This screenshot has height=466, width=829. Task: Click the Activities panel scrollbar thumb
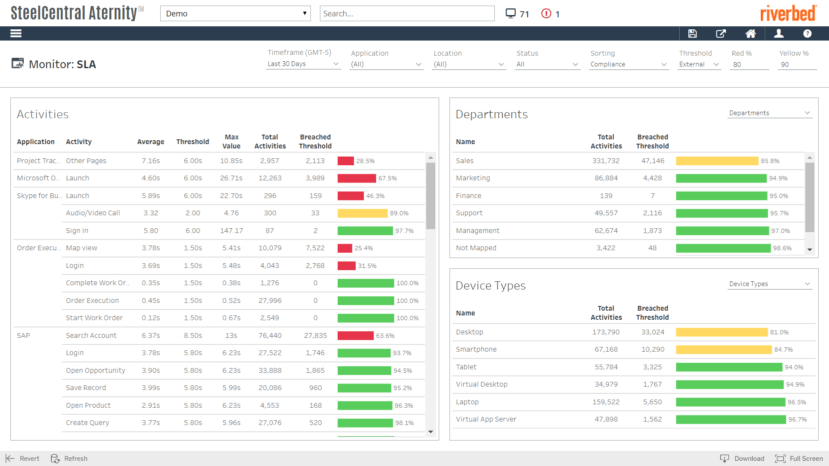[x=430, y=196]
